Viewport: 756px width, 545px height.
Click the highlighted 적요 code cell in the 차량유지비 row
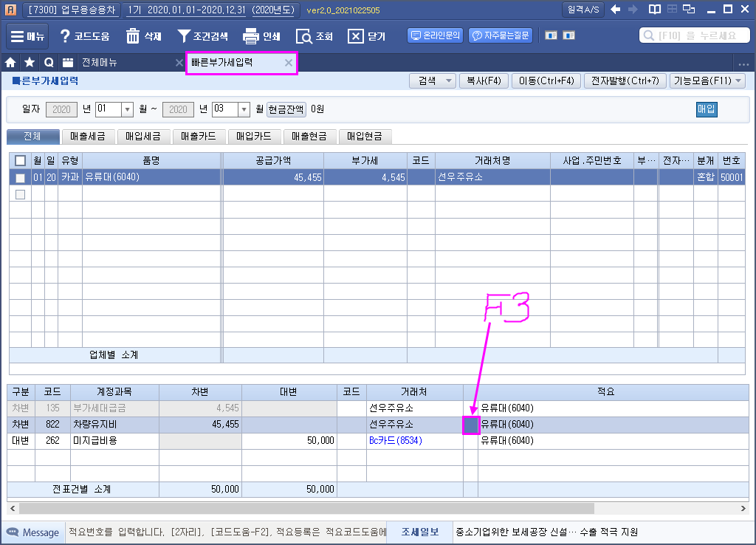tap(470, 425)
